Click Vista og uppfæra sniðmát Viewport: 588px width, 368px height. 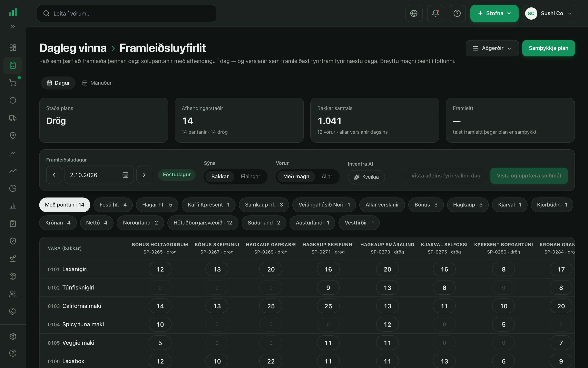[x=529, y=176]
